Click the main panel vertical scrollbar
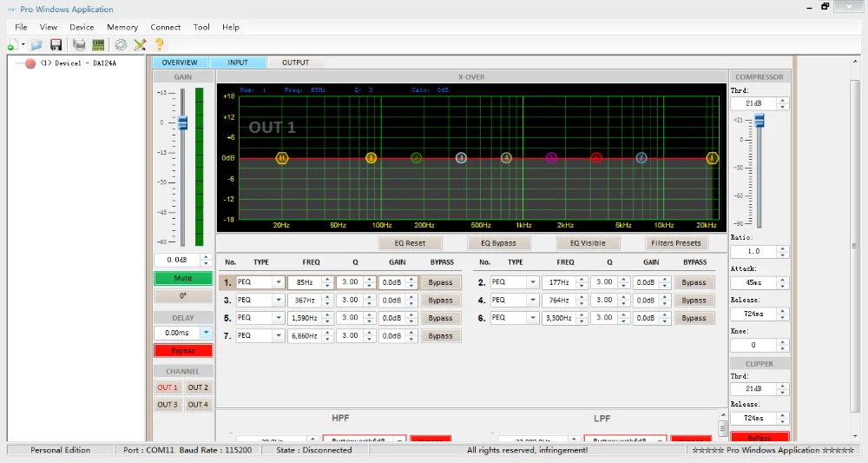 click(x=855, y=246)
